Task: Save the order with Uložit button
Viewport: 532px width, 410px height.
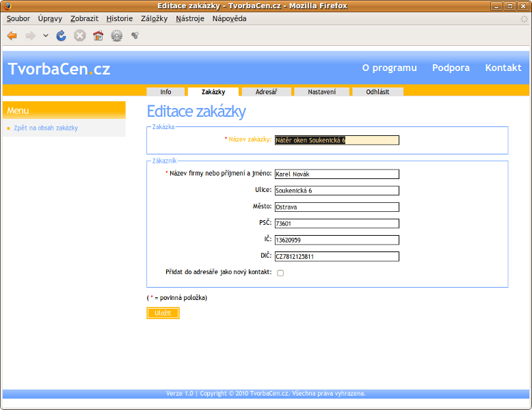Action: [163, 313]
